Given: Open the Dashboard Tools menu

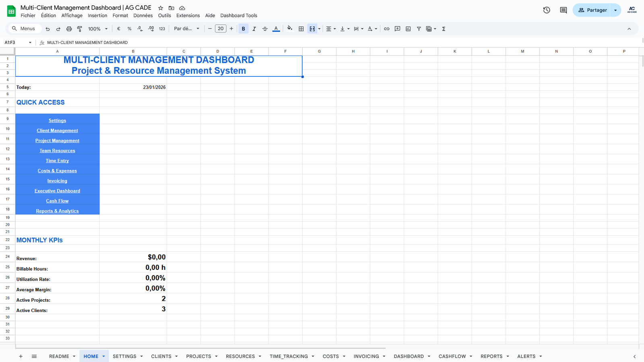Looking at the screenshot, I should click(238, 16).
